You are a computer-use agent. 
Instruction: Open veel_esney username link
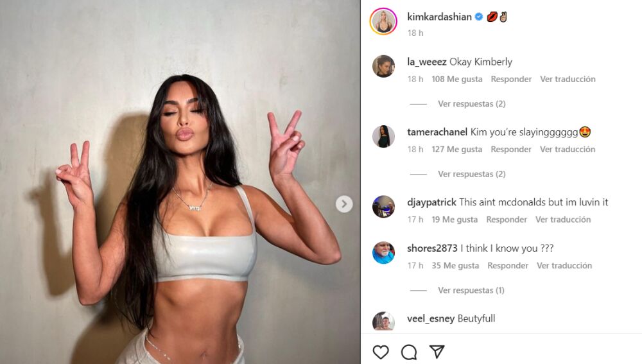tap(431, 318)
